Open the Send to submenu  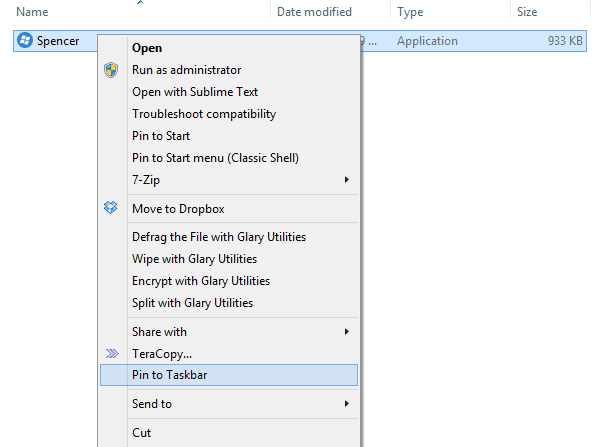coord(229,404)
